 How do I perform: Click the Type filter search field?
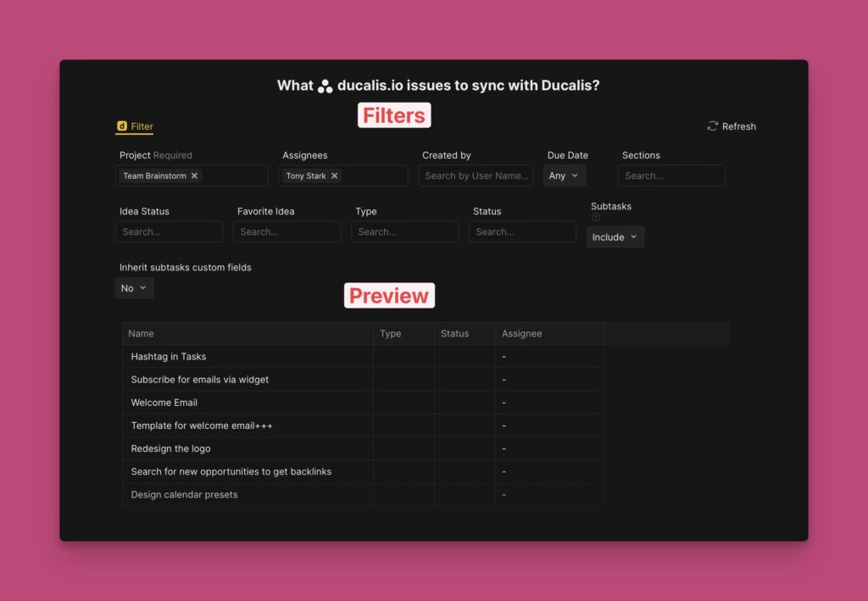tap(404, 231)
